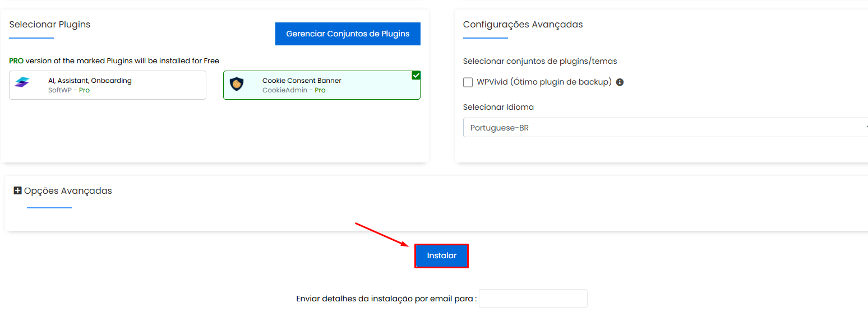Click the Instalar button
Image resolution: width=868 pixels, height=312 pixels.
pos(441,256)
